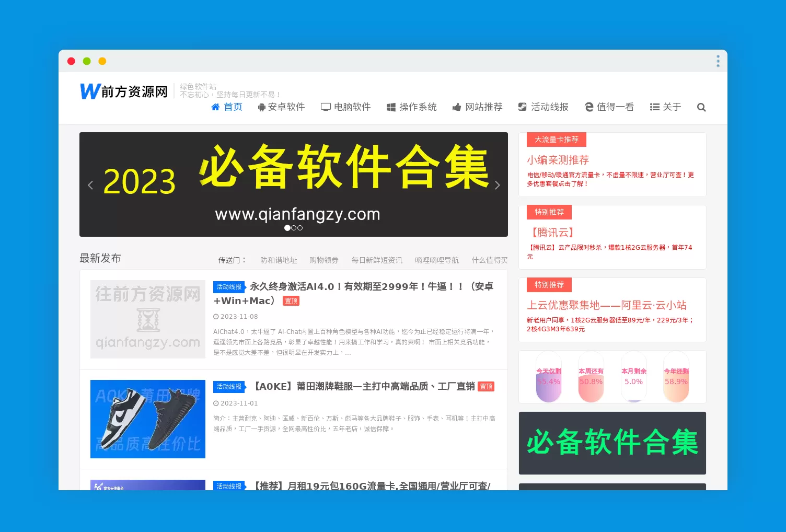Image resolution: width=786 pixels, height=532 pixels.
Task: Select the second carousel indicator dot
Action: (294, 228)
